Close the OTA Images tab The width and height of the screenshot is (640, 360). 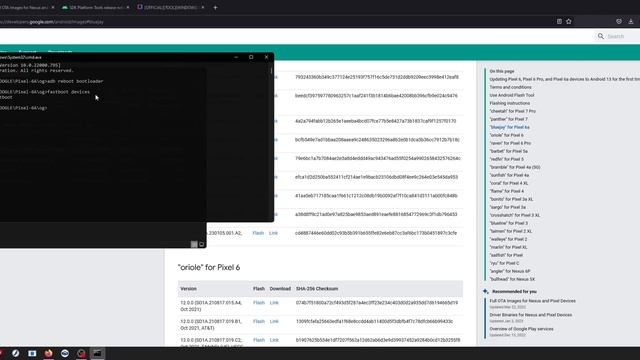53,7
